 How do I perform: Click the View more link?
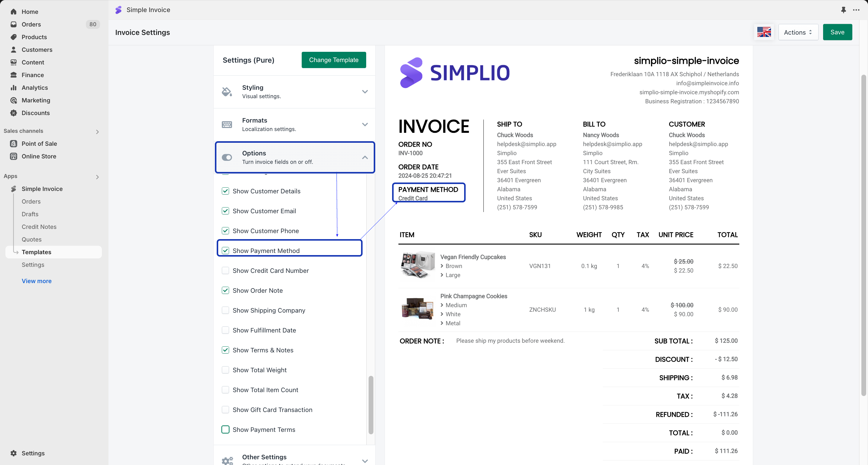point(37,281)
